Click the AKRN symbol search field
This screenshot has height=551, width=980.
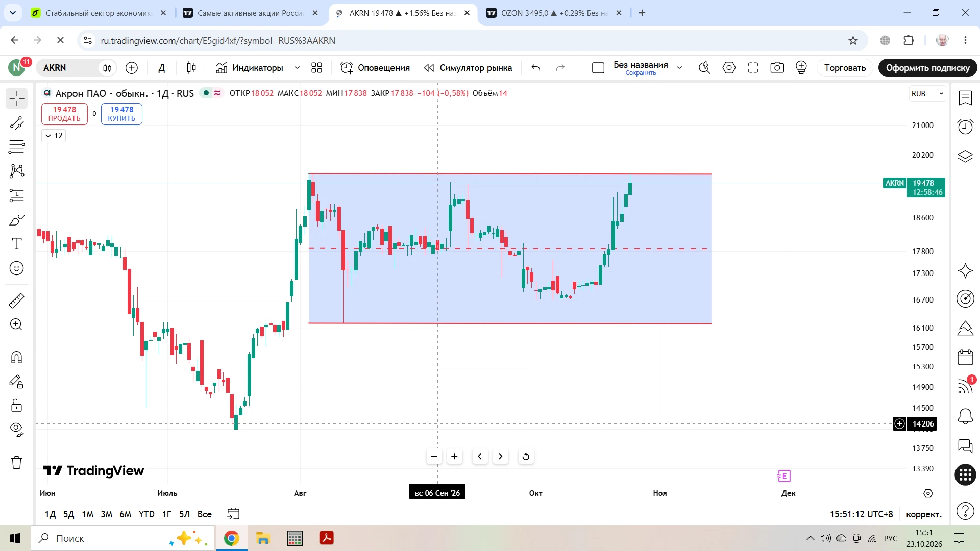click(x=67, y=68)
